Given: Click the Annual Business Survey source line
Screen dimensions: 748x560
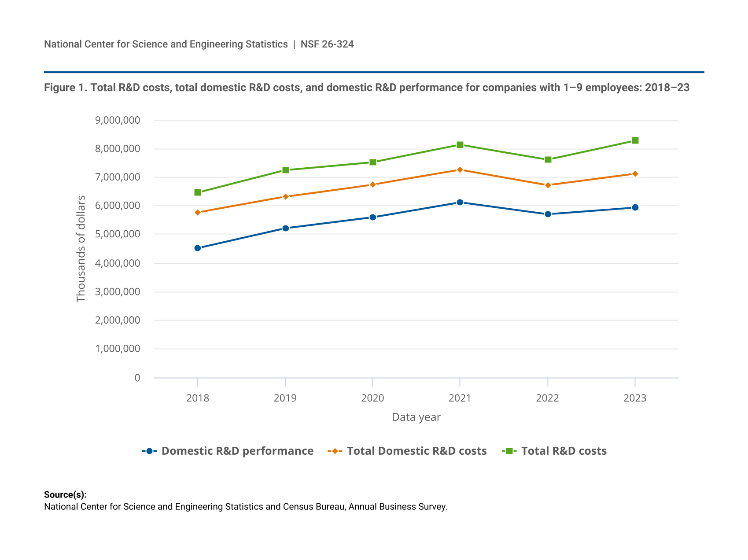Looking at the screenshot, I should (x=246, y=507).
